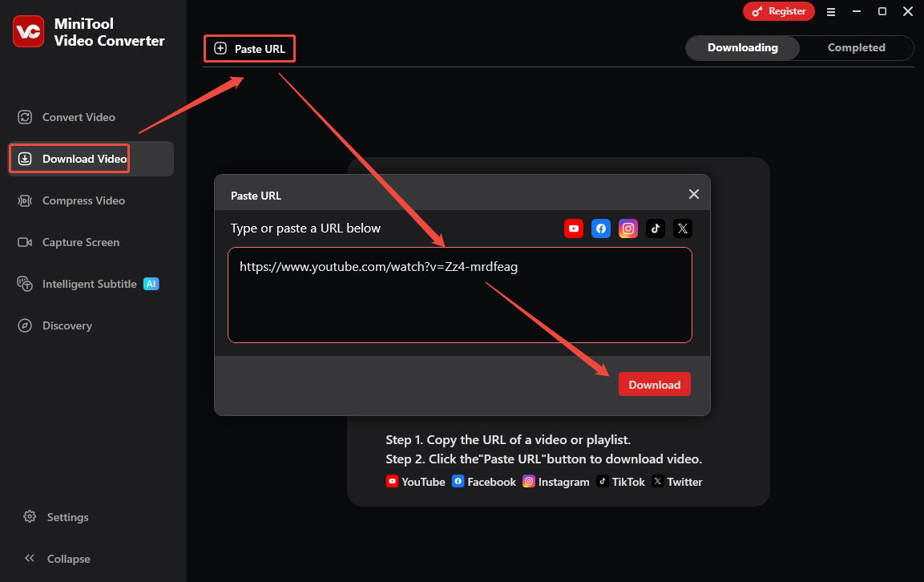The image size is (924, 582).
Task: Click the YouTube icon in Paste URL dialog
Action: 574,228
